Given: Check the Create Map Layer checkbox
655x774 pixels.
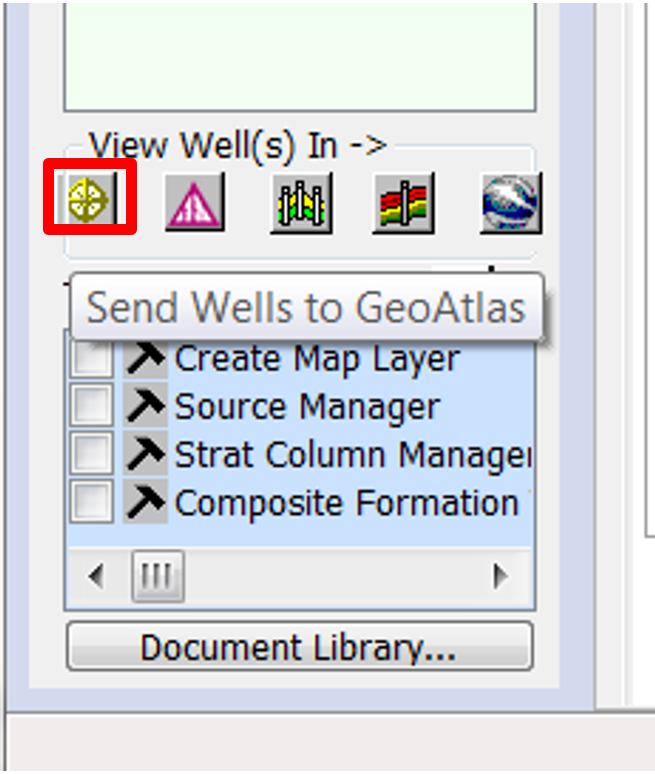Looking at the screenshot, I should tap(92, 358).
